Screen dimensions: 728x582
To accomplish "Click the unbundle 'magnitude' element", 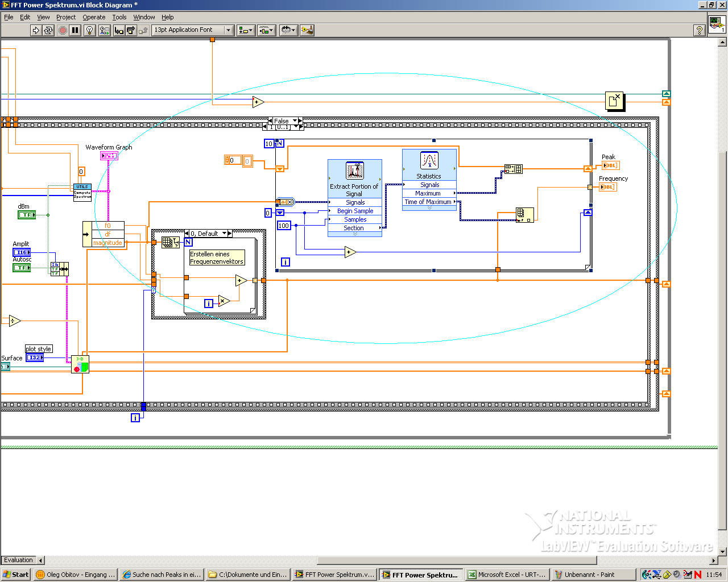I will point(107,243).
